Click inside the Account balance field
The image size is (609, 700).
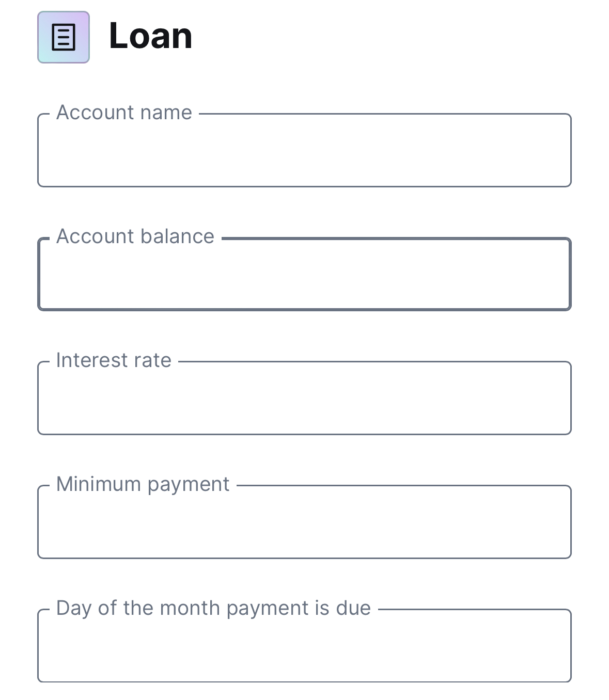coord(304,274)
